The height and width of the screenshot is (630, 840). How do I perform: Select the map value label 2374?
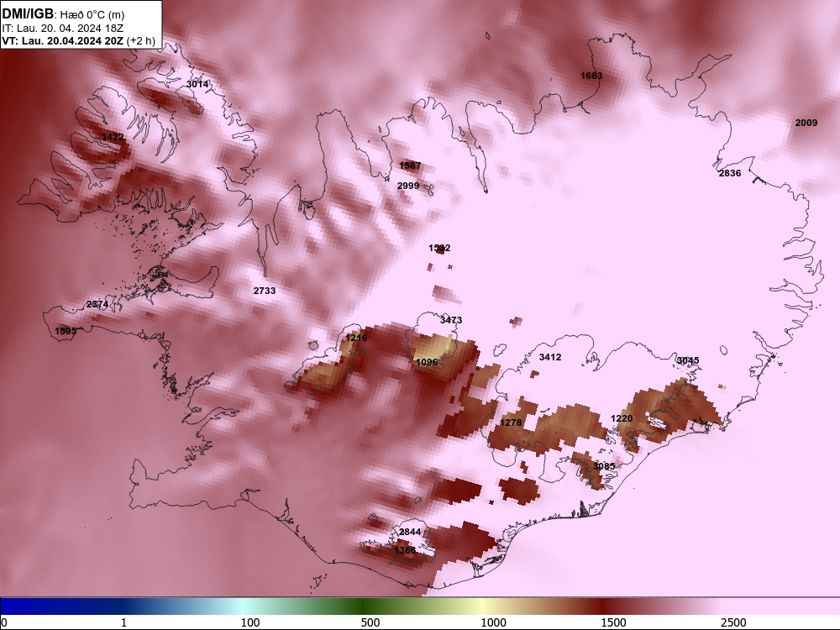(97, 304)
